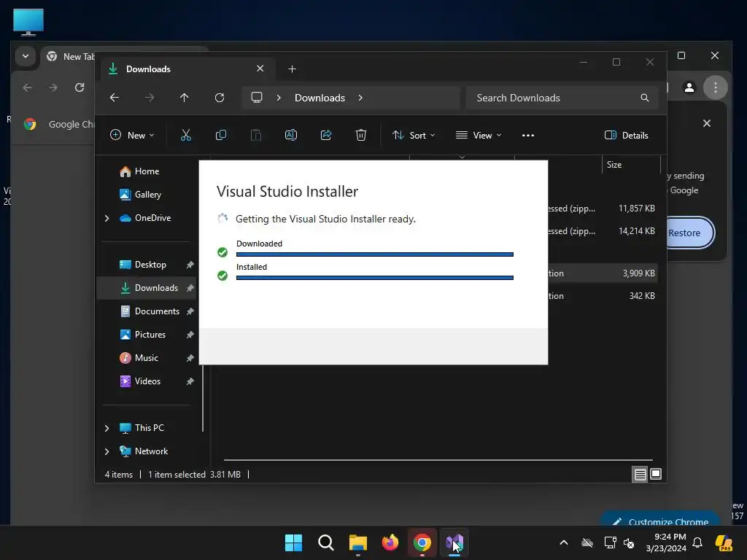Click the PC icon in the address bar

coord(257,98)
